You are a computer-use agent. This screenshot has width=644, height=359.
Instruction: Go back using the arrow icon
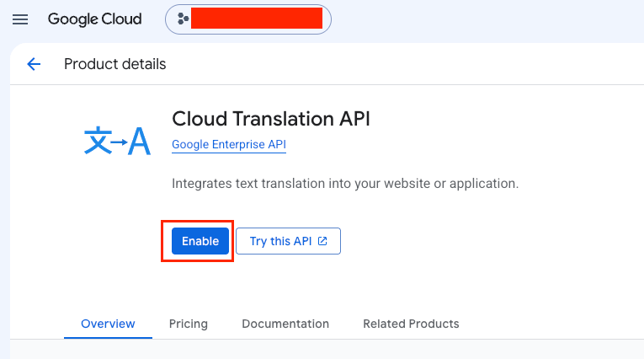[34, 64]
